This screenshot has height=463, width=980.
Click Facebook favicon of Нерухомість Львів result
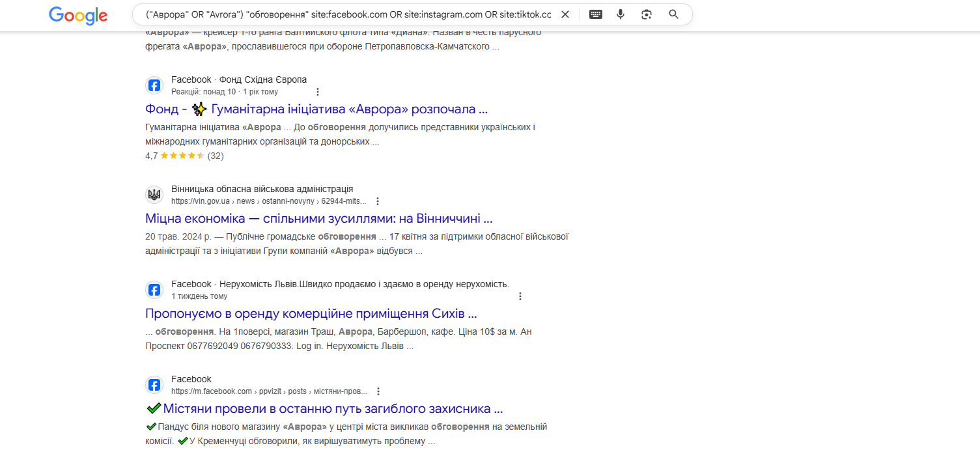coord(154,290)
